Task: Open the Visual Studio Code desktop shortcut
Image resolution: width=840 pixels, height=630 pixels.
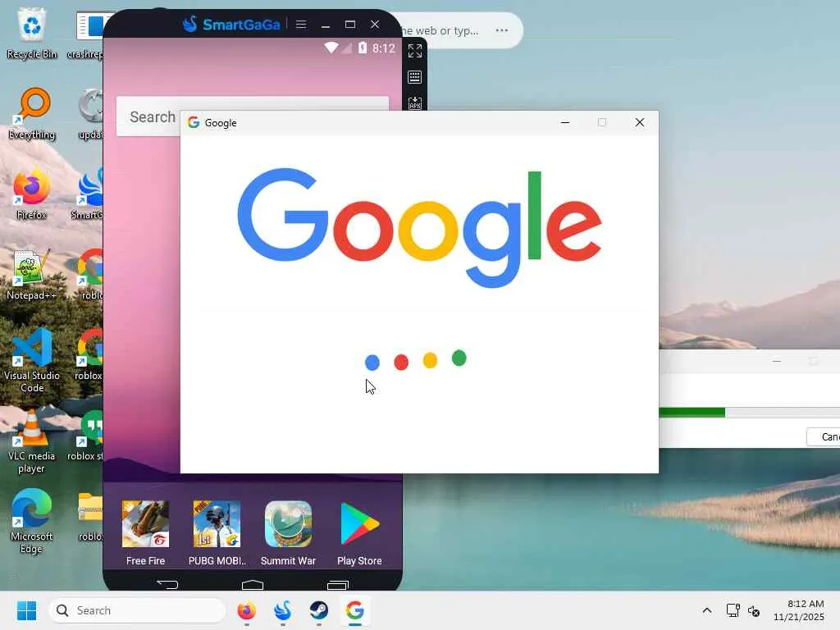Action: pos(32,361)
